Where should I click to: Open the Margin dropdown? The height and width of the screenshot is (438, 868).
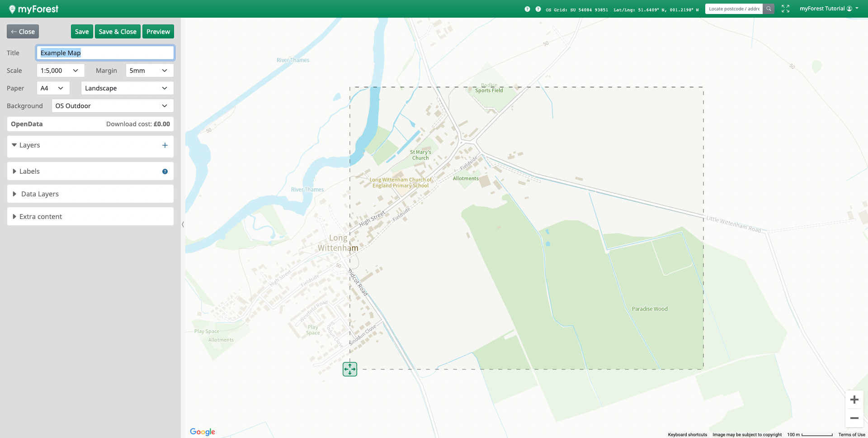[149, 71]
